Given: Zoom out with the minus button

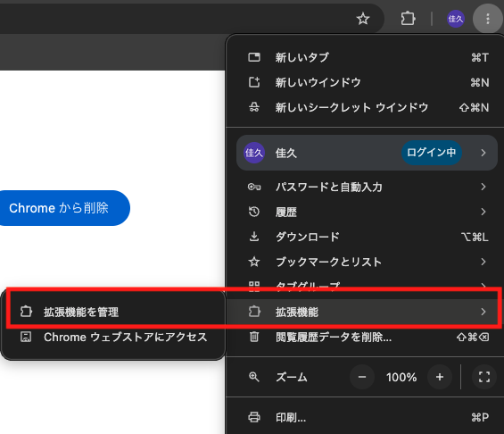Looking at the screenshot, I should (362, 377).
